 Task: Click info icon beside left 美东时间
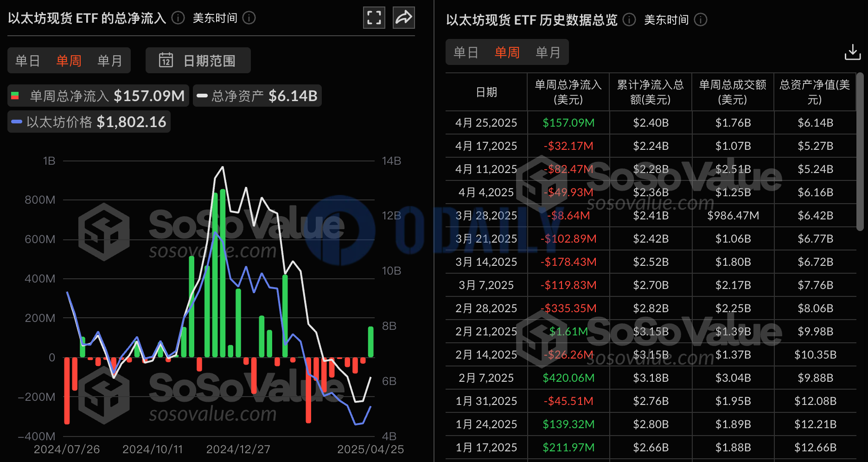pyautogui.click(x=249, y=18)
